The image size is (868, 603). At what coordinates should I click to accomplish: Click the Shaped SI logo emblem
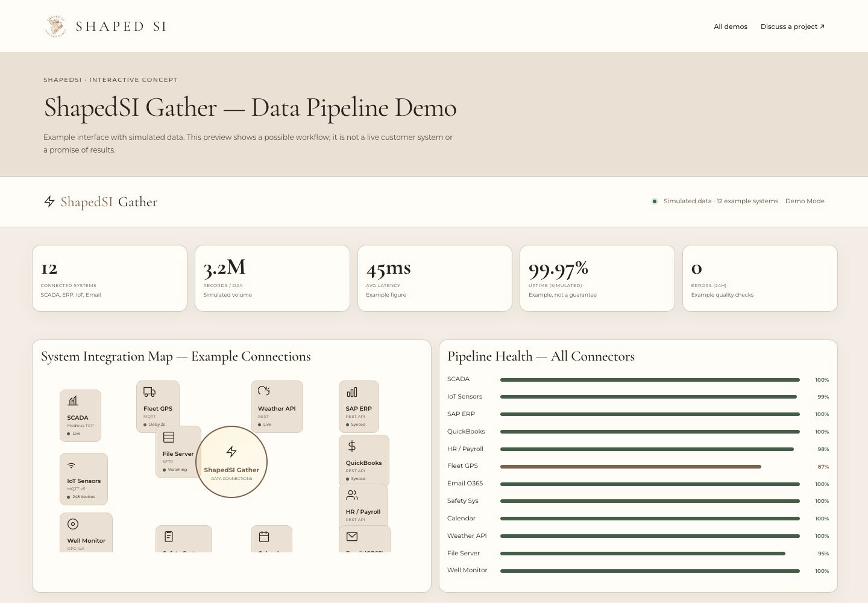pos(55,26)
